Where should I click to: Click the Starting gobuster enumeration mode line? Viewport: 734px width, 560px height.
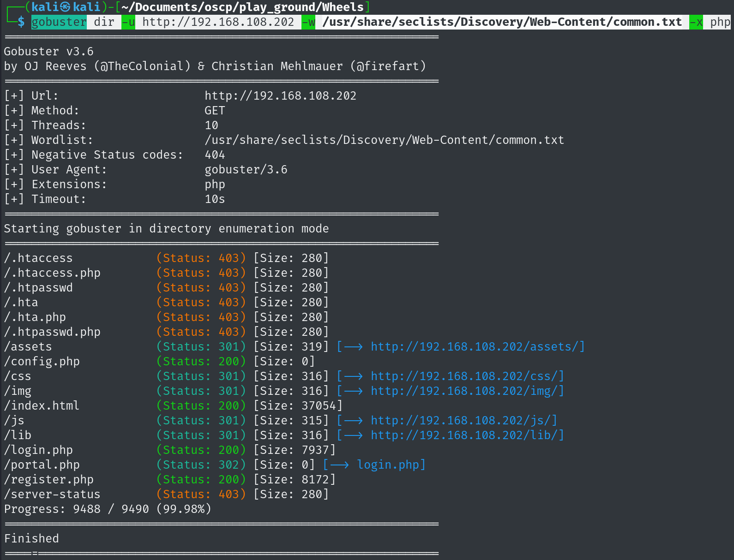pos(166,228)
